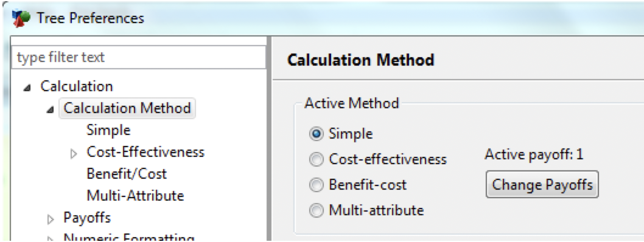
Task: Collapse the Calculation tree node
Action: coord(27,88)
